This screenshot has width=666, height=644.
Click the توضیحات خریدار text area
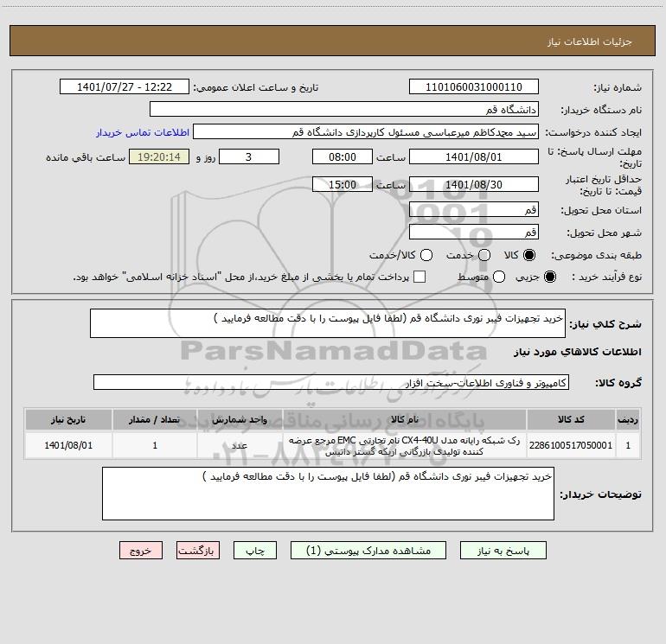pos(328,494)
